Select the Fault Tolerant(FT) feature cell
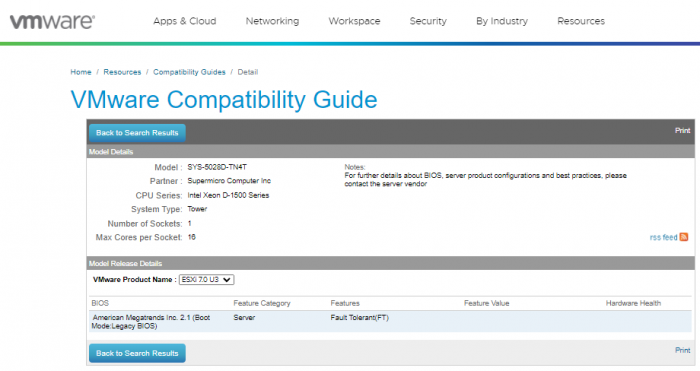Viewport: 700px width, 371px height. (x=359, y=317)
